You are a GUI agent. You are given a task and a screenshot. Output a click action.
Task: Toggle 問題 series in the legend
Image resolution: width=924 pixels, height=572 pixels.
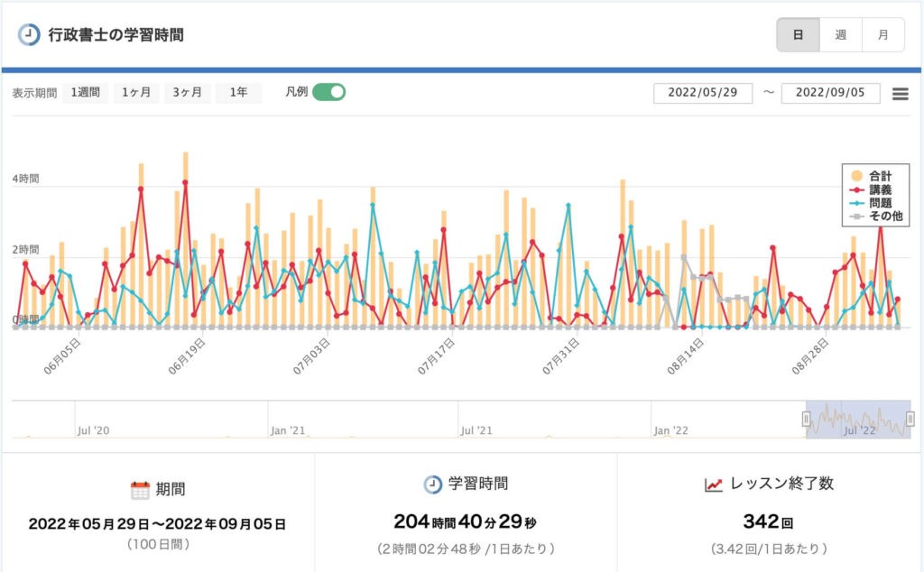pos(871,203)
